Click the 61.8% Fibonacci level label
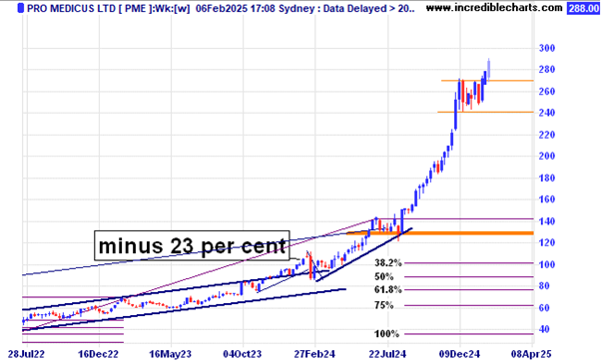Screen dimensions: 601x364 tap(388, 290)
